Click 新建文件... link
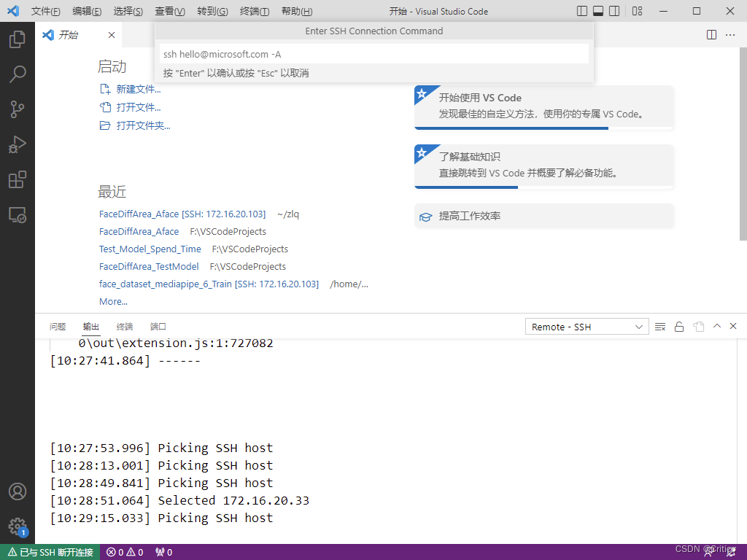The height and width of the screenshot is (560, 747). point(131,89)
